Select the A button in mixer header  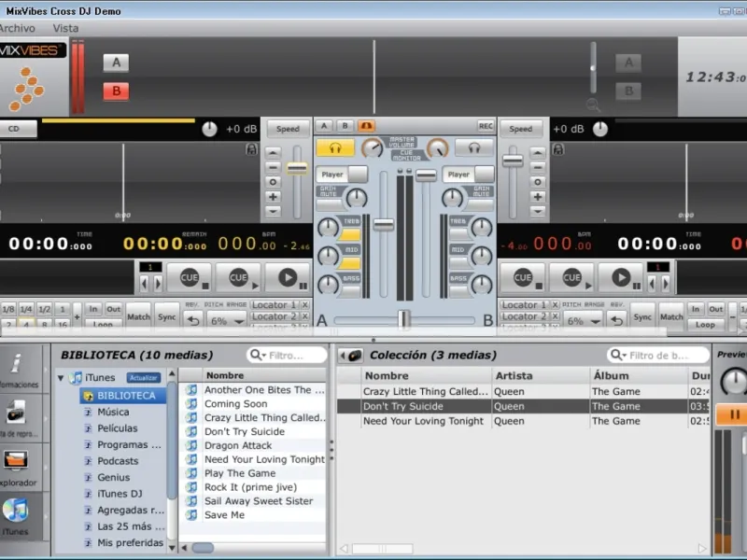pyautogui.click(x=324, y=126)
